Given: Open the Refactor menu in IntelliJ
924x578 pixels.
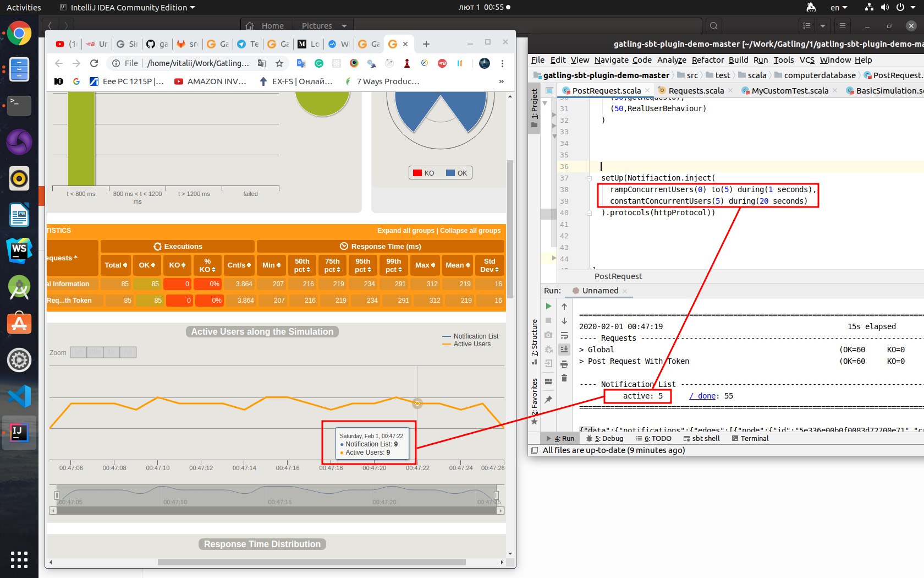Looking at the screenshot, I should coord(708,60).
